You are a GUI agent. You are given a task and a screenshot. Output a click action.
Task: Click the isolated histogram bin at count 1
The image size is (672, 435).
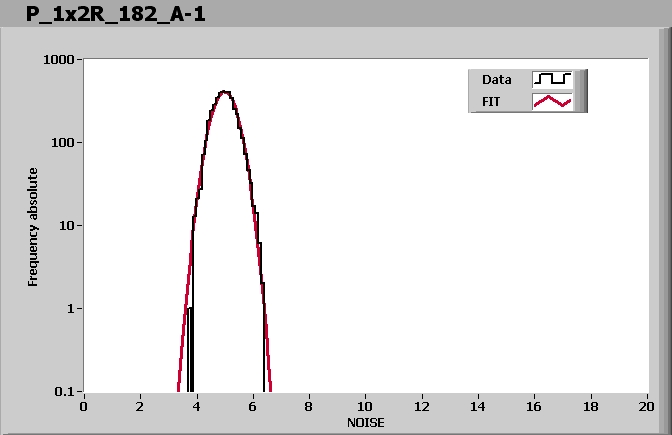click(x=190, y=349)
